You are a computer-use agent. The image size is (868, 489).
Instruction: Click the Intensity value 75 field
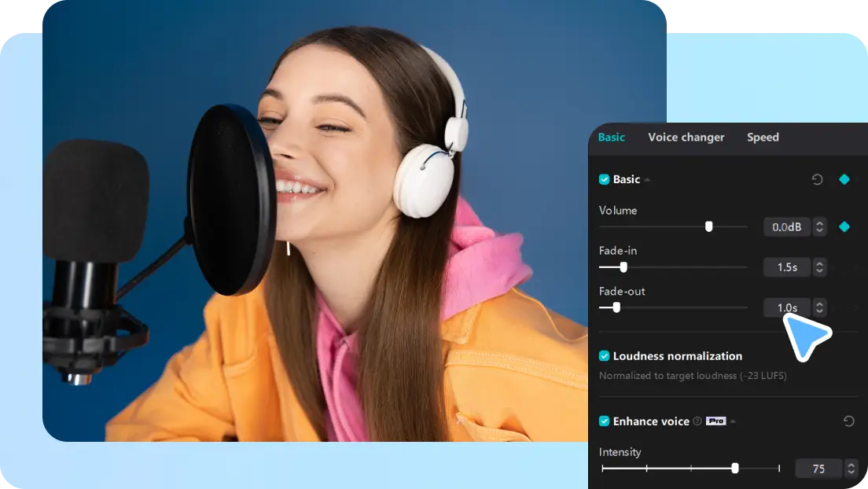point(817,468)
